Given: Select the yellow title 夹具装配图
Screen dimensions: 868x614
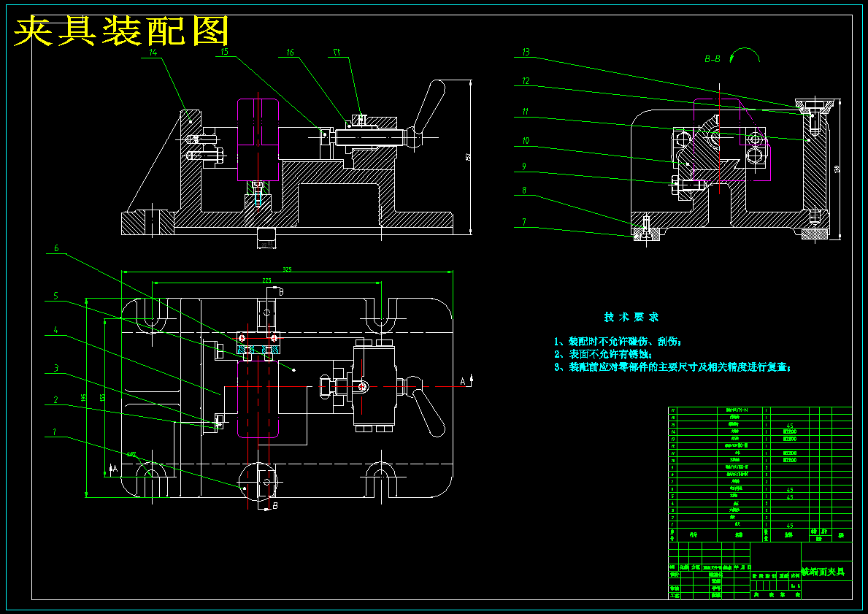Looking at the screenshot, I should pos(120,31).
